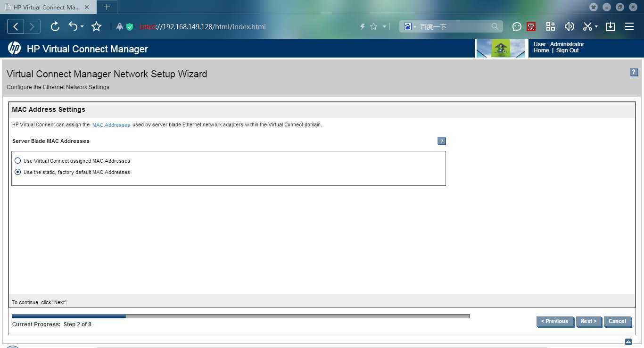
Task: Open the red ticket extension icon
Action: point(531,27)
